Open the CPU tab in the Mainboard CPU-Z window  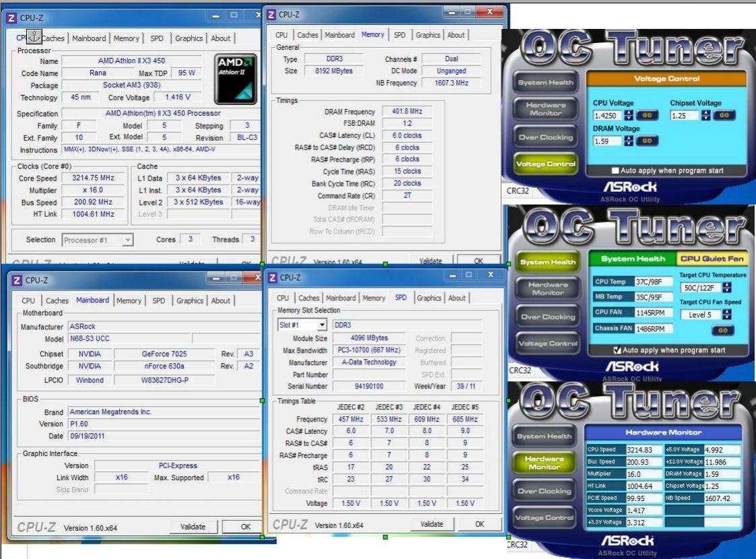click(x=28, y=300)
